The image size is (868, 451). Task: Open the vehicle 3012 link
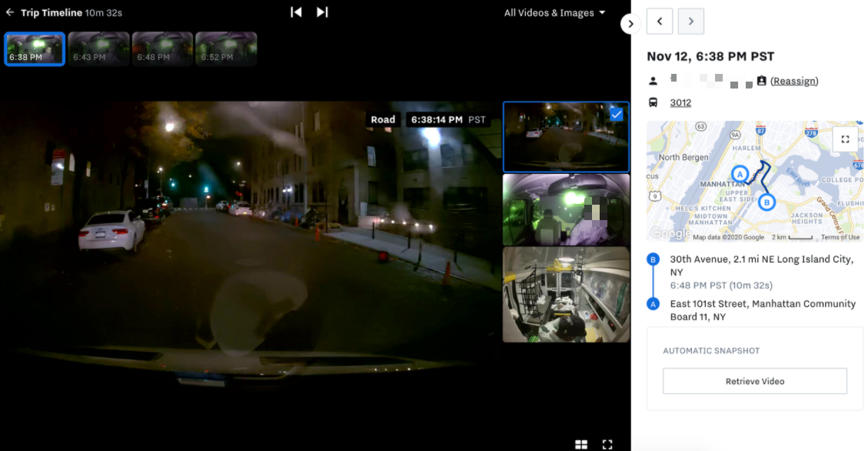pos(680,102)
